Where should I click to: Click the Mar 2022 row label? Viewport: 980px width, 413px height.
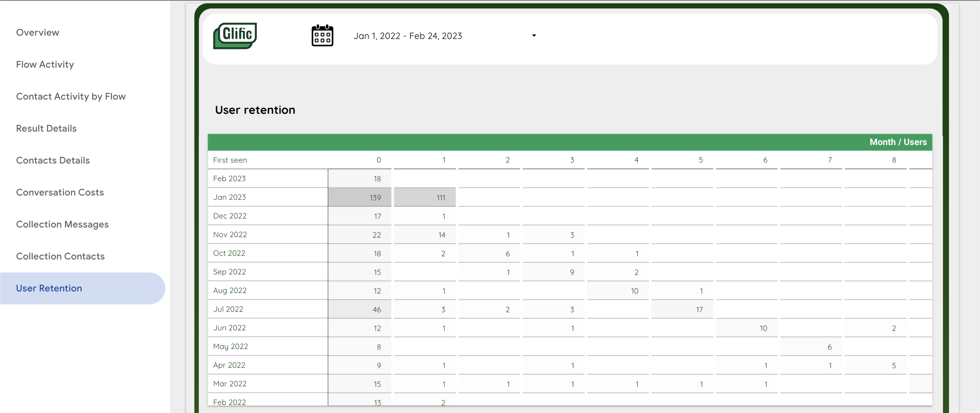230,383
